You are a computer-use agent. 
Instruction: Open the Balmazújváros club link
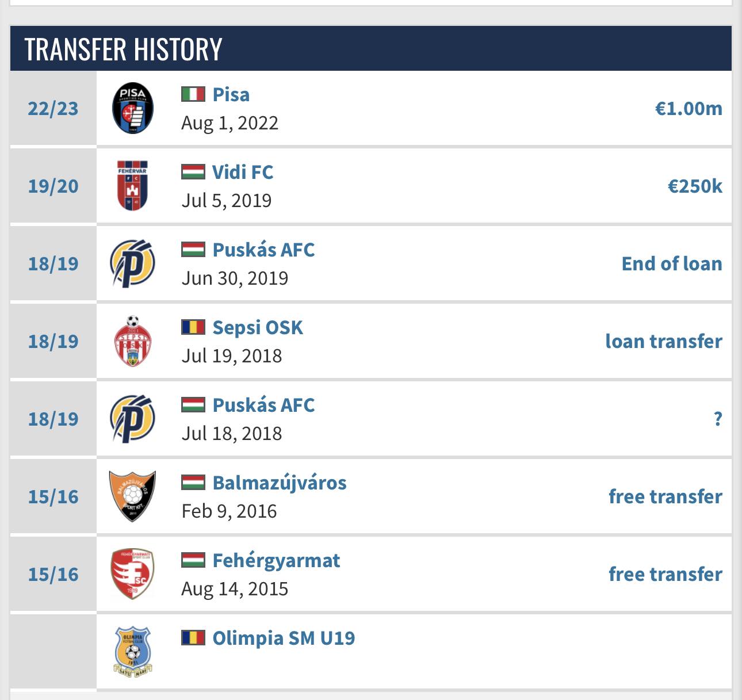point(280,483)
